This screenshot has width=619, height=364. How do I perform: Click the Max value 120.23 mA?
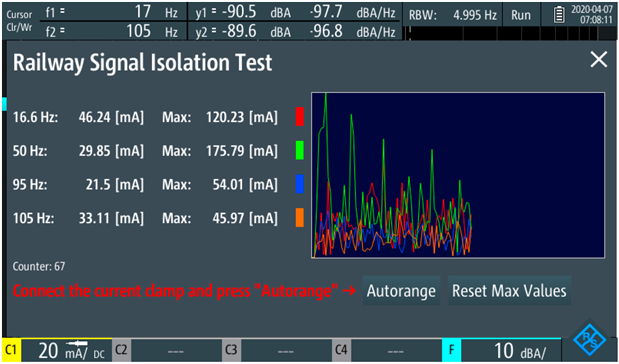pyautogui.click(x=242, y=117)
